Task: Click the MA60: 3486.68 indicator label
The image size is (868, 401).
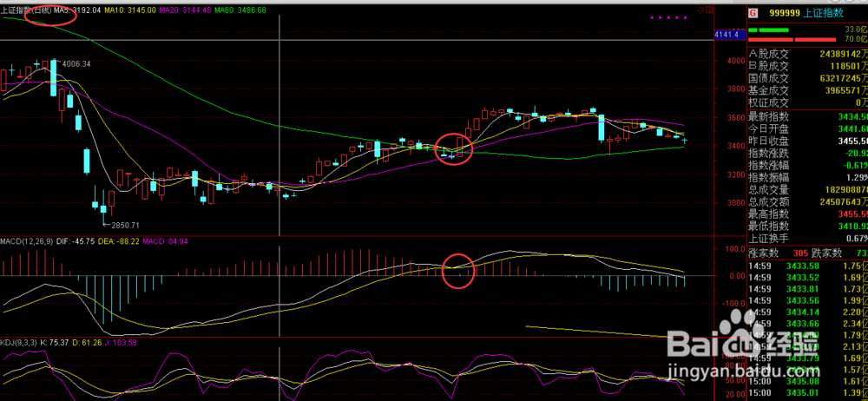Action: pos(240,10)
